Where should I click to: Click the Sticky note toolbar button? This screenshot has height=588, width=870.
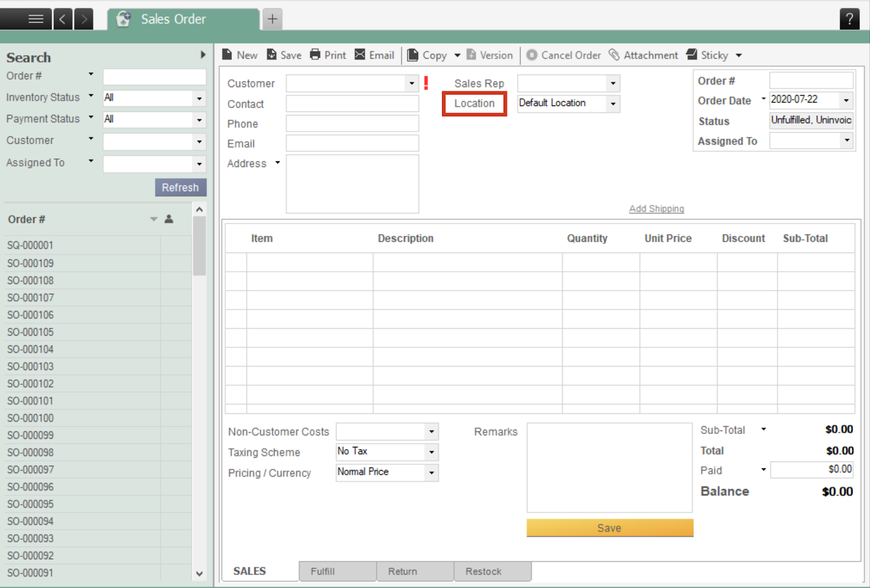pos(707,55)
